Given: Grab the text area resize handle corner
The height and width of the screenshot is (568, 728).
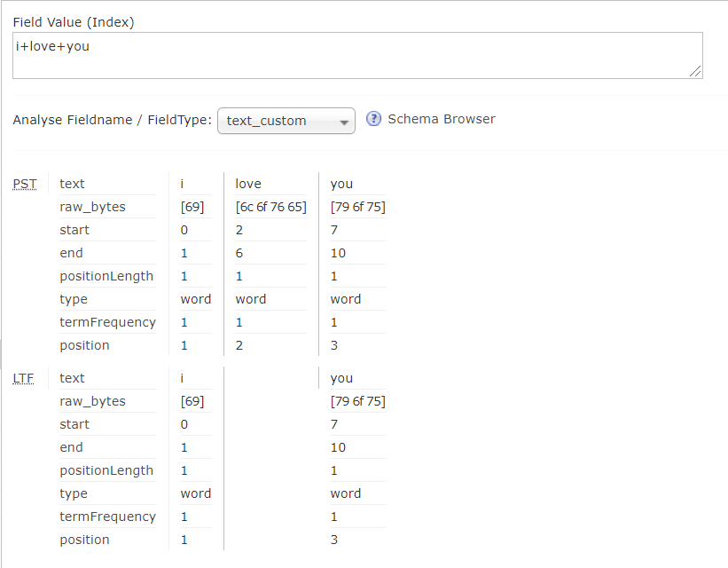Looking at the screenshot, I should 696,72.
